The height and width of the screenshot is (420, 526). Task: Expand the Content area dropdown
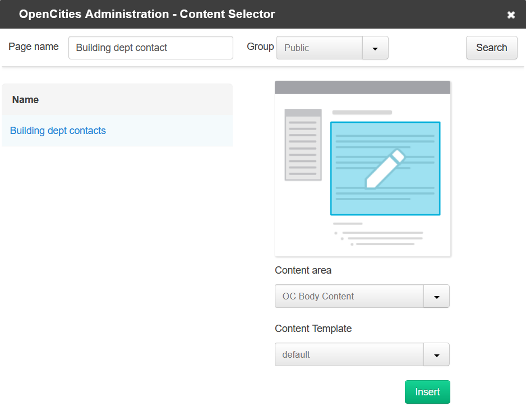[x=436, y=296]
